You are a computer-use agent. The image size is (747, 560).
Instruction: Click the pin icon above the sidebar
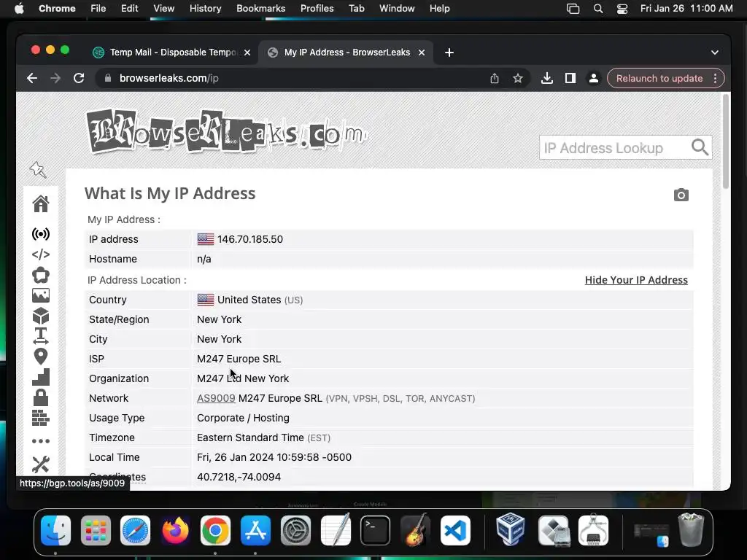(38, 169)
